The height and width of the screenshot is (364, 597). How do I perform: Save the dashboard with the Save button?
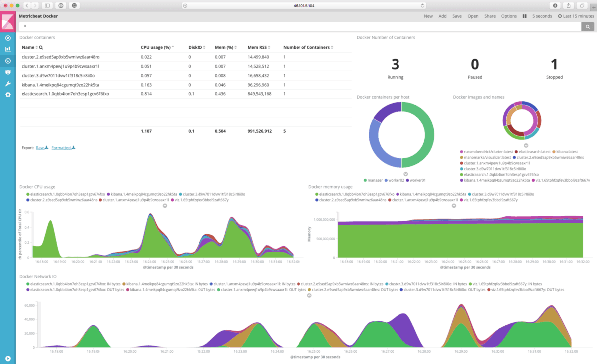point(457,16)
